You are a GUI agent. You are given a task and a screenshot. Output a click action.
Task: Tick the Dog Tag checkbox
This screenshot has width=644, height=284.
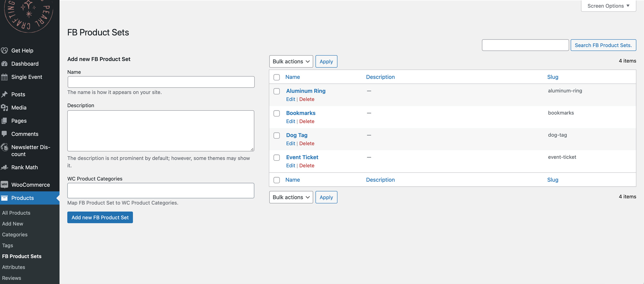pyautogui.click(x=277, y=135)
